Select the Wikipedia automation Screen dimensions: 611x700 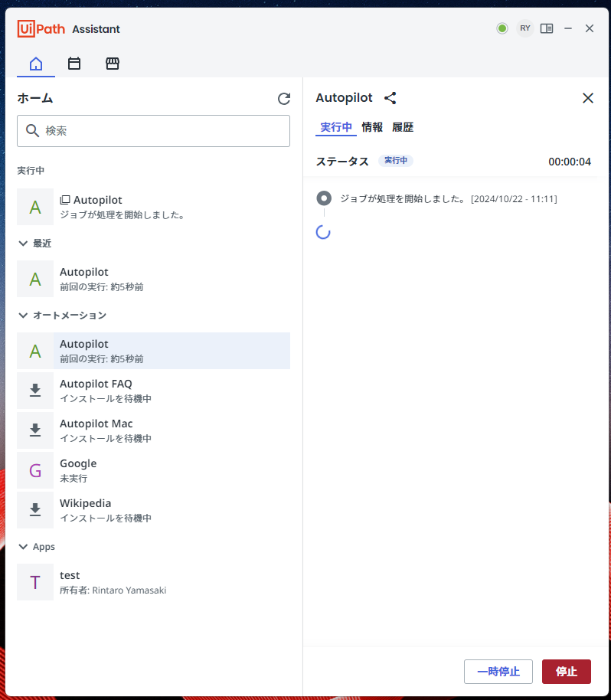click(154, 510)
